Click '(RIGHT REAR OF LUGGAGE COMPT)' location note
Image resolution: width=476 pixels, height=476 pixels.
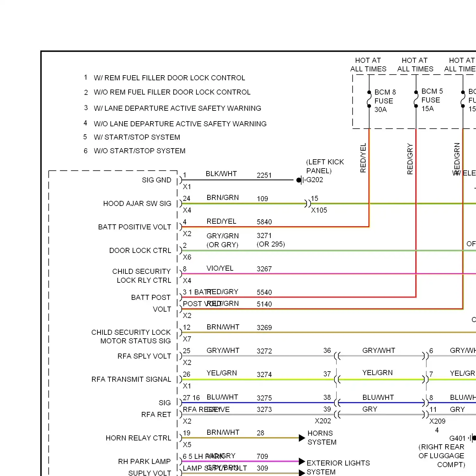point(441,456)
